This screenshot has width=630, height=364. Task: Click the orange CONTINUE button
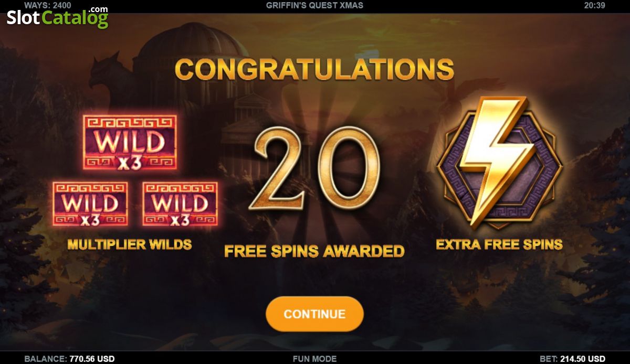pos(314,314)
